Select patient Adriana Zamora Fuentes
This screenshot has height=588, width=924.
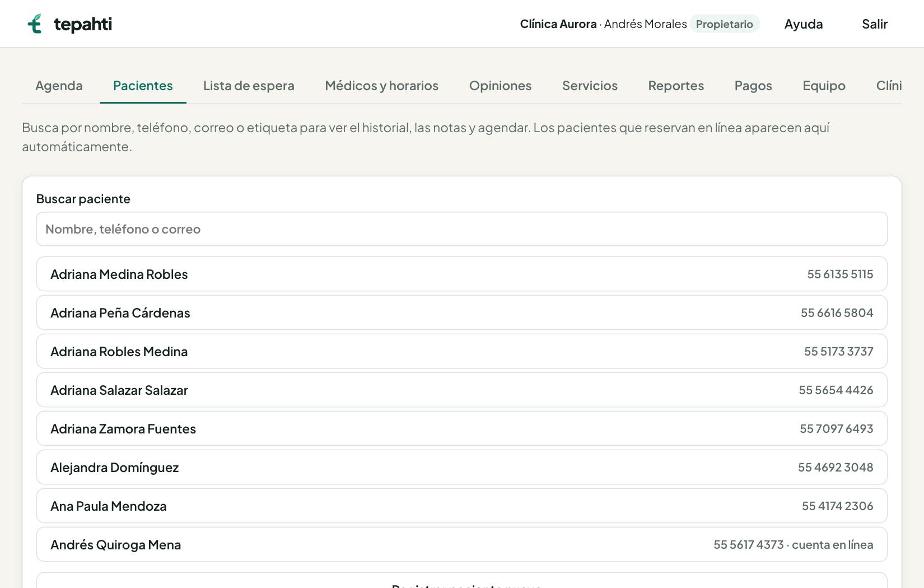point(461,428)
